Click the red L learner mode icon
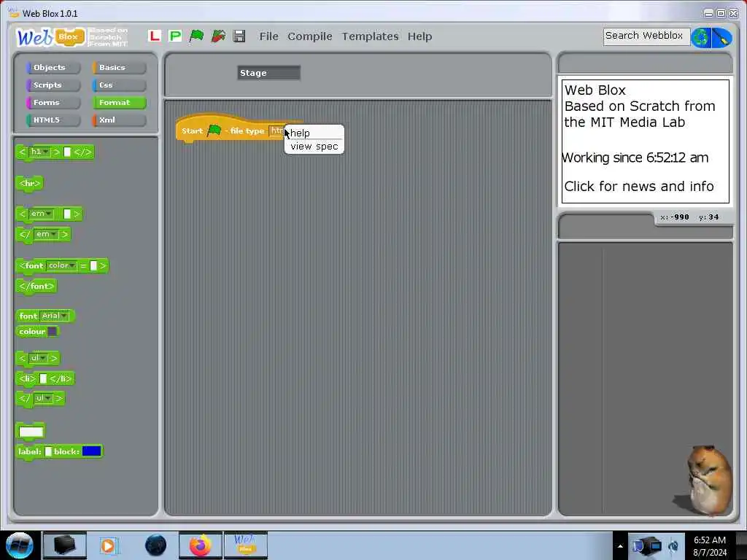Image resolution: width=747 pixels, height=560 pixels. click(x=155, y=36)
